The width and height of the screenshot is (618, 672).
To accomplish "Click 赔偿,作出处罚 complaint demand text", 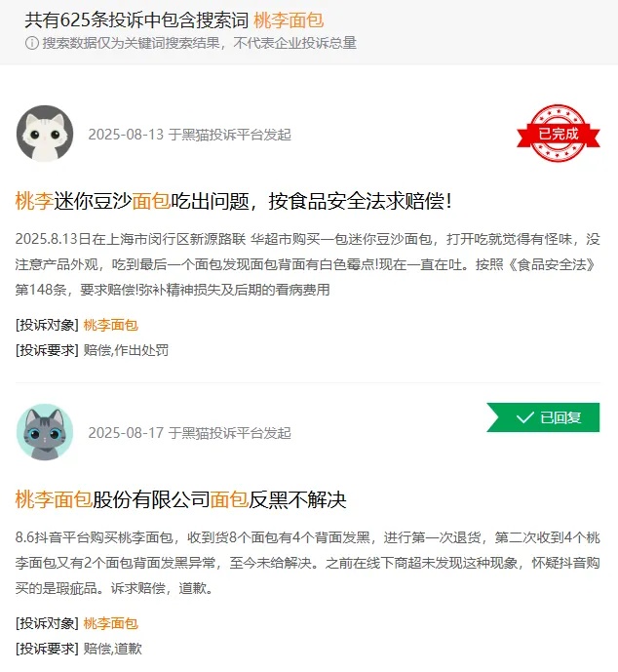I will [126, 350].
